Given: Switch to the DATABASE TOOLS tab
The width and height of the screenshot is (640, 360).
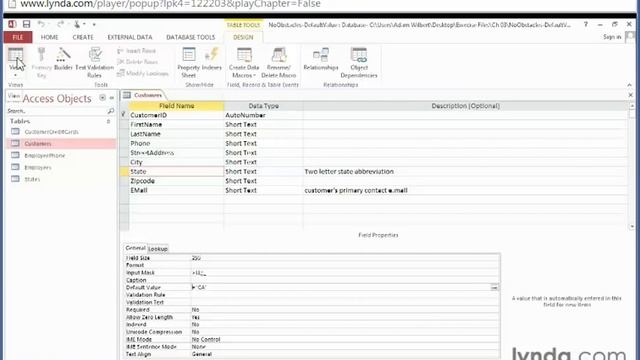Looking at the screenshot, I should (x=190, y=37).
